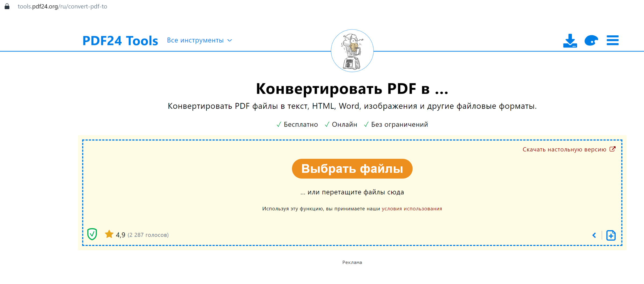Screen dimensions: 644x284
Task: Open the theme palette icon in header
Action: (x=591, y=41)
